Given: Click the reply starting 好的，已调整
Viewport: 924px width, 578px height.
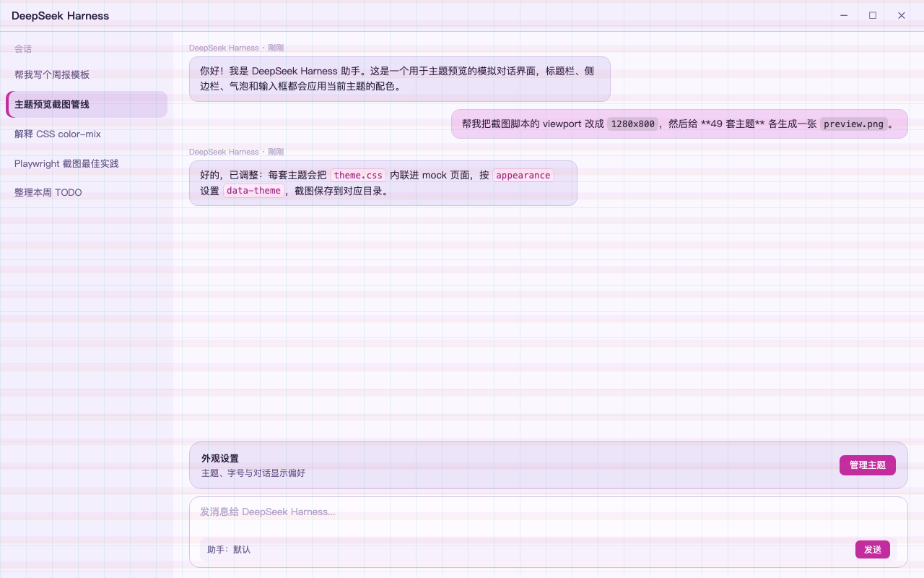Looking at the screenshot, I should (383, 183).
